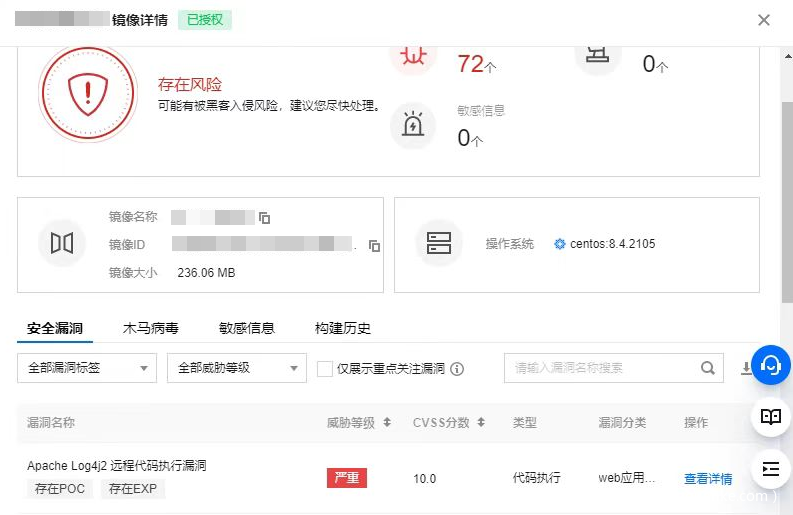Open the blue headset customer support button
The width and height of the screenshot is (793, 515).
coord(770,366)
